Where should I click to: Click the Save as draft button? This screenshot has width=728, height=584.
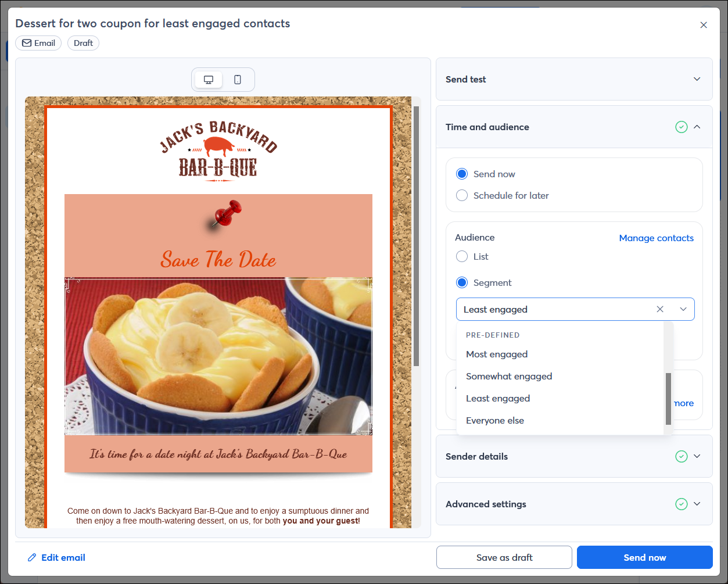point(504,557)
